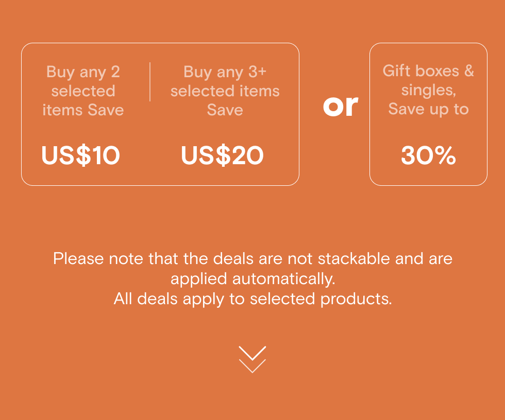
Task: Click the US$10 savings amount
Action: [81, 156]
